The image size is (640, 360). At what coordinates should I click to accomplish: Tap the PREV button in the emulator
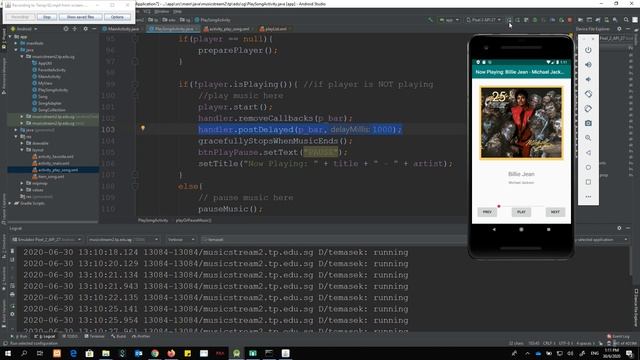(487, 212)
